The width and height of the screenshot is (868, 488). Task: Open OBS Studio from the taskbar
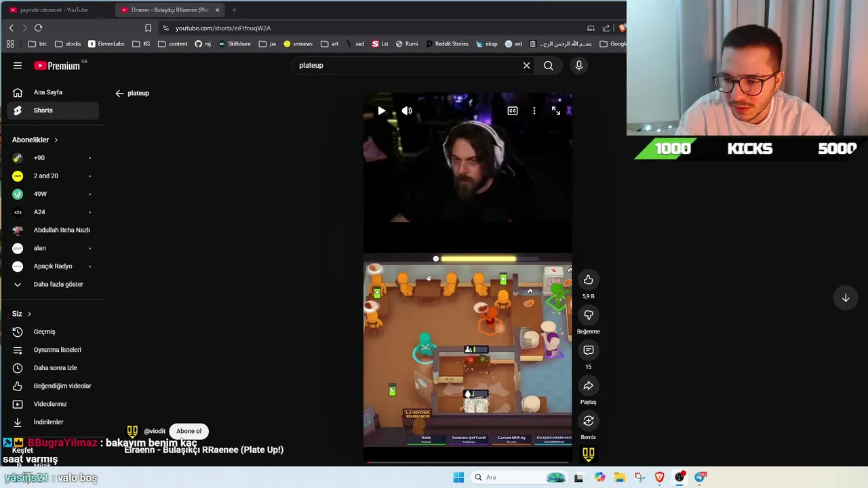click(x=679, y=477)
